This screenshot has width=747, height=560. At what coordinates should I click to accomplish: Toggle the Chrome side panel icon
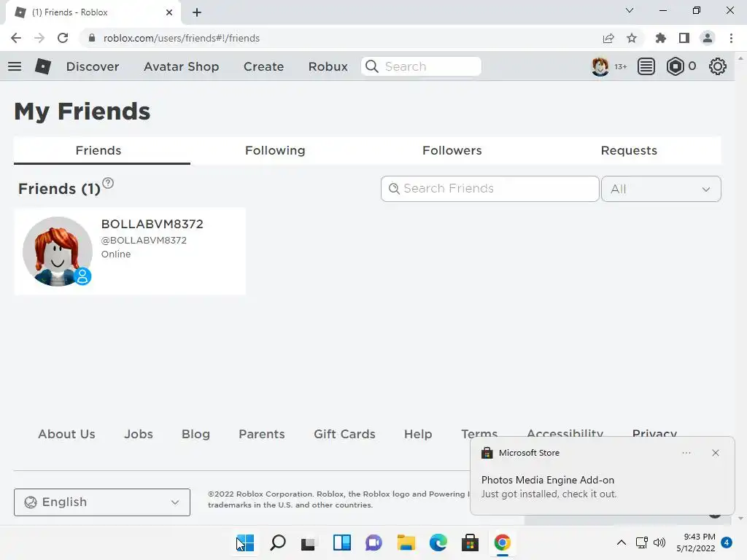tap(684, 38)
